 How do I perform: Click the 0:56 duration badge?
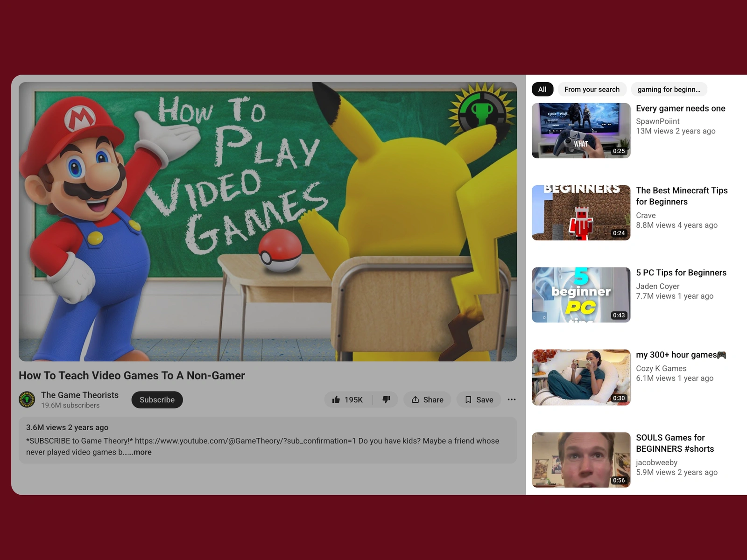[x=619, y=480]
